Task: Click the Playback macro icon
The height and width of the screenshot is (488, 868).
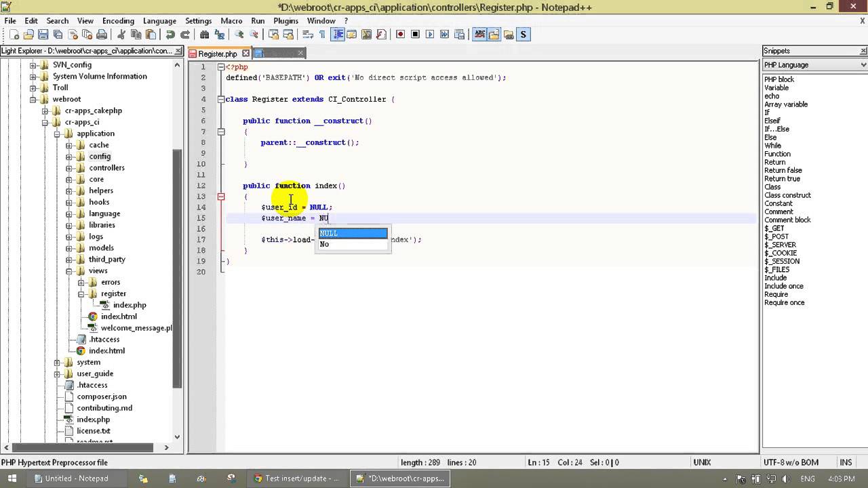Action: (430, 35)
